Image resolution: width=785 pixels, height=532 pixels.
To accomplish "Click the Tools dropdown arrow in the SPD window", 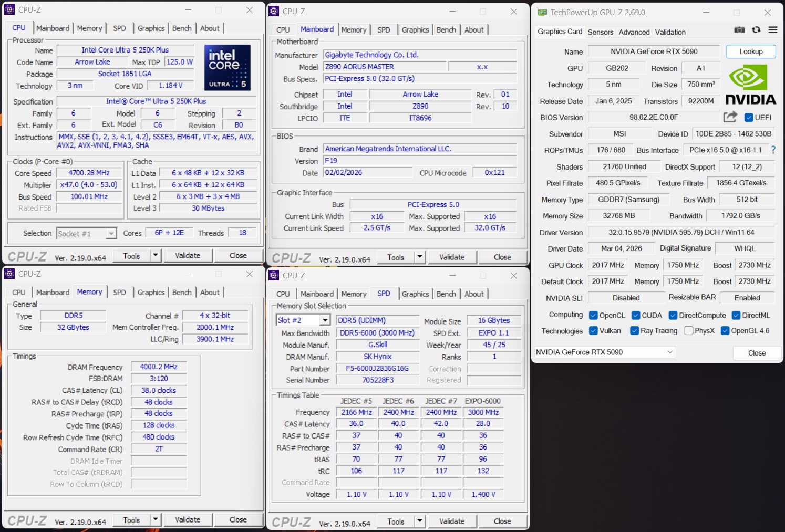I will [x=419, y=521].
